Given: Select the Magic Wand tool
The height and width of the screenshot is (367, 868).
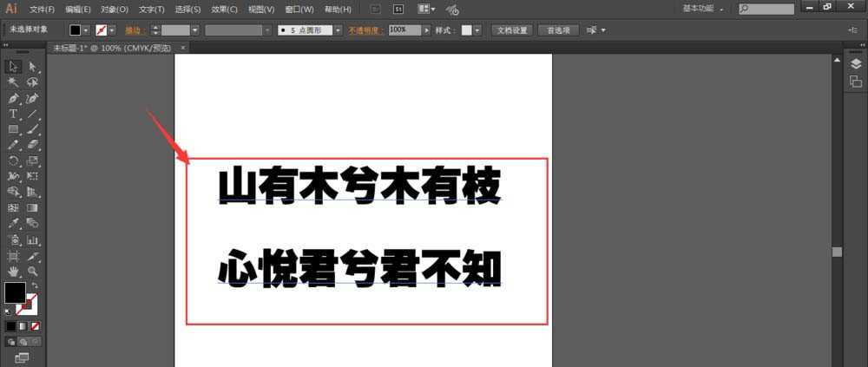Looking at the screenshot, I should tap(13, 82).
